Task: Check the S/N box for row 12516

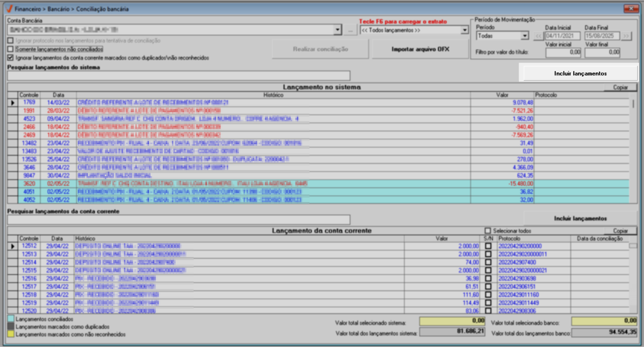Action: tap(488, 278)
